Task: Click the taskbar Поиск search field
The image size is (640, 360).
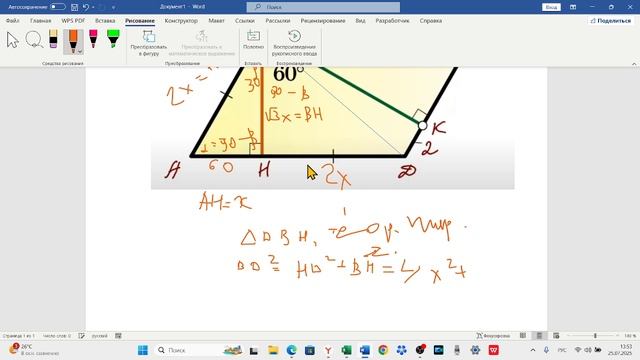Action: point(199,350)
